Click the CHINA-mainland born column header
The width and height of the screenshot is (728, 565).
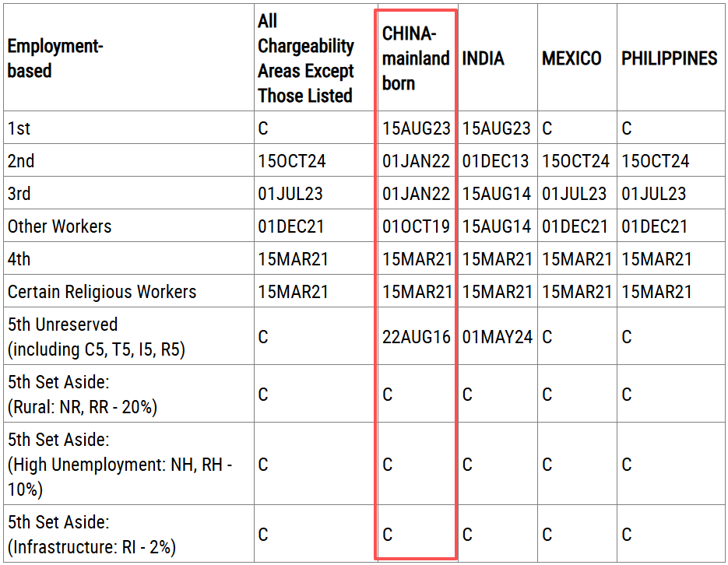coord(416,58)
